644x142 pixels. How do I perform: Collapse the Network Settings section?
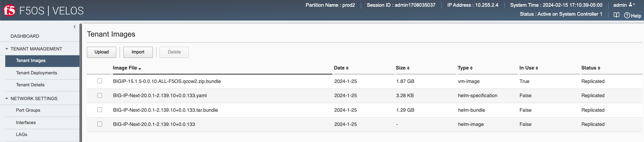tap(7, 99)
